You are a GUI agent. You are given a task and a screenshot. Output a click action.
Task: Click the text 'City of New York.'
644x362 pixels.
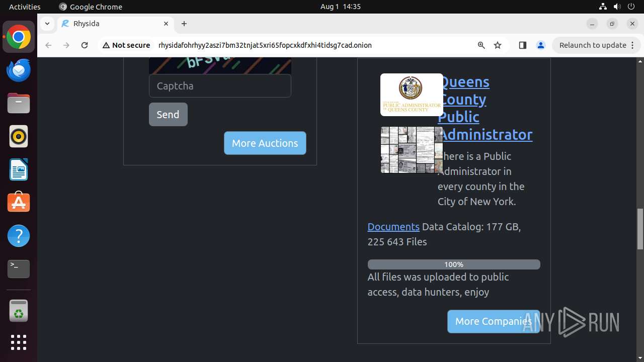click(x=477, y=202)
